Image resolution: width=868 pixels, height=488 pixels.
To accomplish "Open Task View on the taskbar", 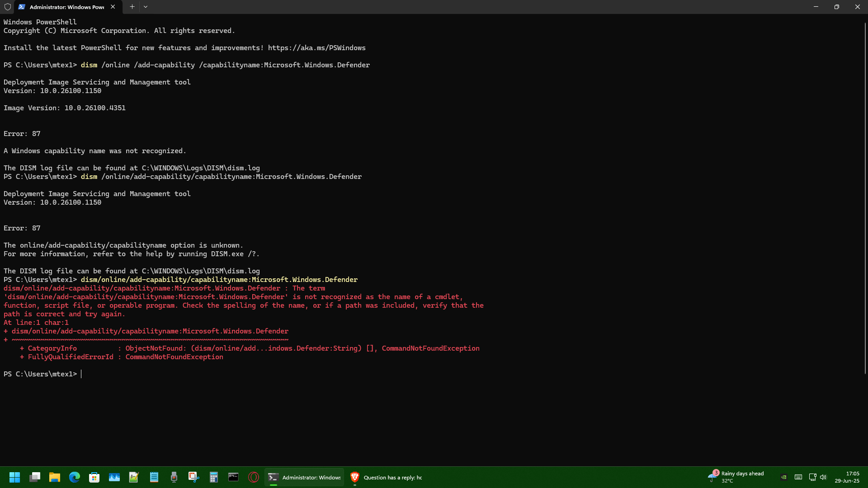I will coord(35,477).
